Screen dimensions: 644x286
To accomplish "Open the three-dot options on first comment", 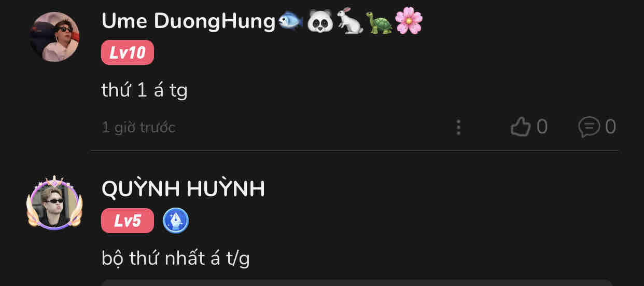I will click(x=458, y=127).
